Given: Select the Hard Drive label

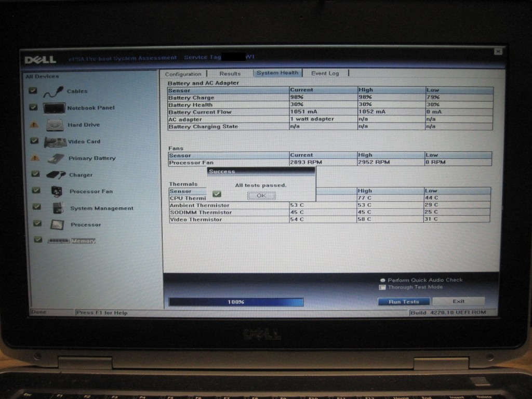Looking at the screenshot, I should (x=84, y=125).
